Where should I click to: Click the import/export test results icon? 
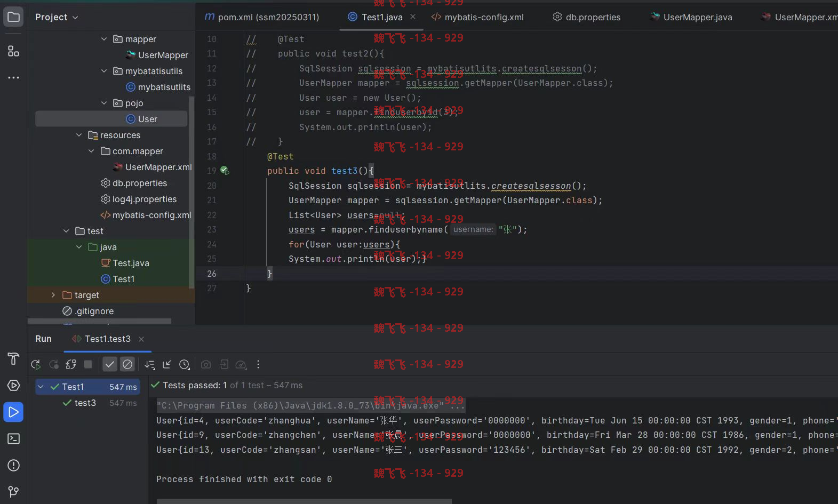224,364
